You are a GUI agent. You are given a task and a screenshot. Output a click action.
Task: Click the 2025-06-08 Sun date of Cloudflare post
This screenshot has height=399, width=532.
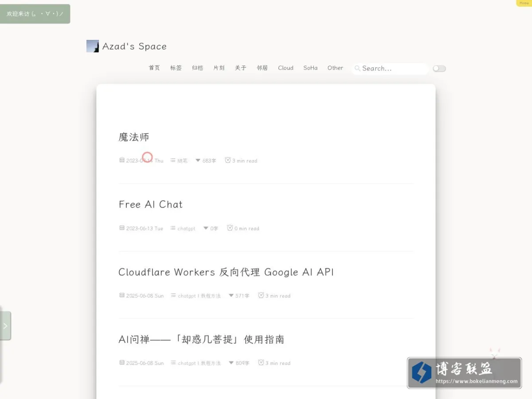(x=145, y=296)
